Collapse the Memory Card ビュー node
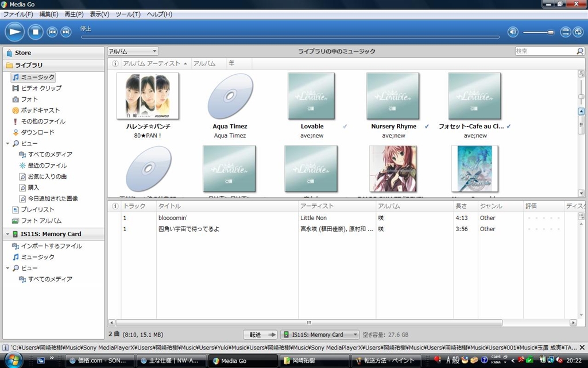Image resolution: width=588 pixels, height=368 pixels. point(7,268)
